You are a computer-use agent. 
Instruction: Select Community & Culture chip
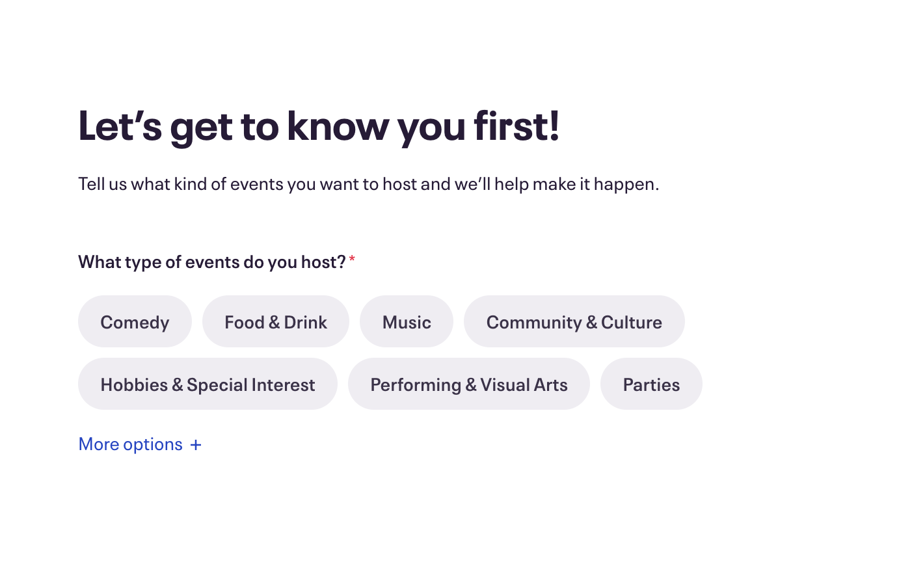pos(574,322)
